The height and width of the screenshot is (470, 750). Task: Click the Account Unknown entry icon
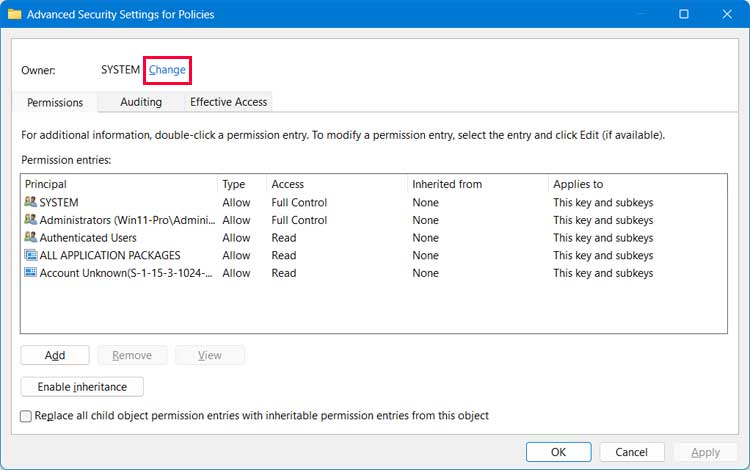pyautogui.click(x=30, y=273)
